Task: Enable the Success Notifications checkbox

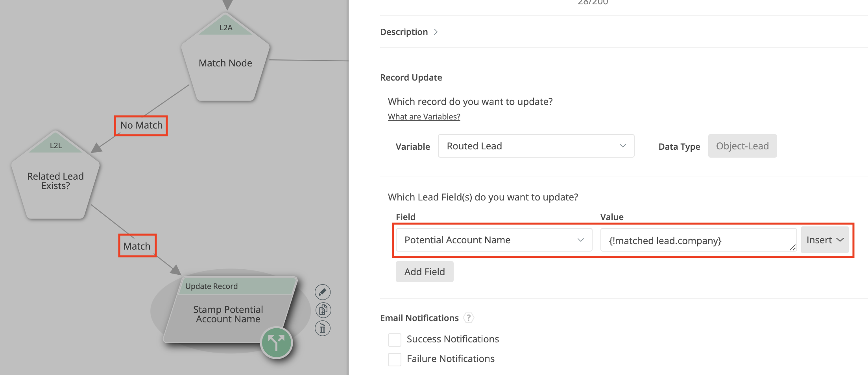Action: point(395,340)
